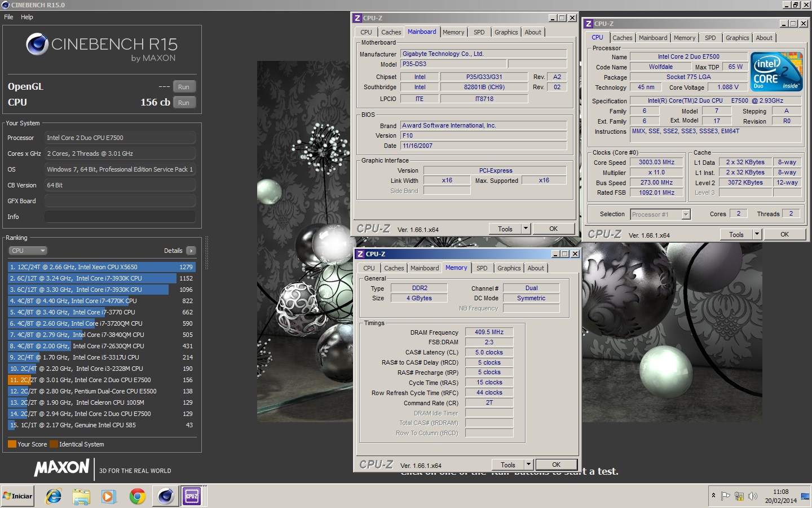
Task: Open Internet Explorer from taskbar
Action: click(54, 496)
